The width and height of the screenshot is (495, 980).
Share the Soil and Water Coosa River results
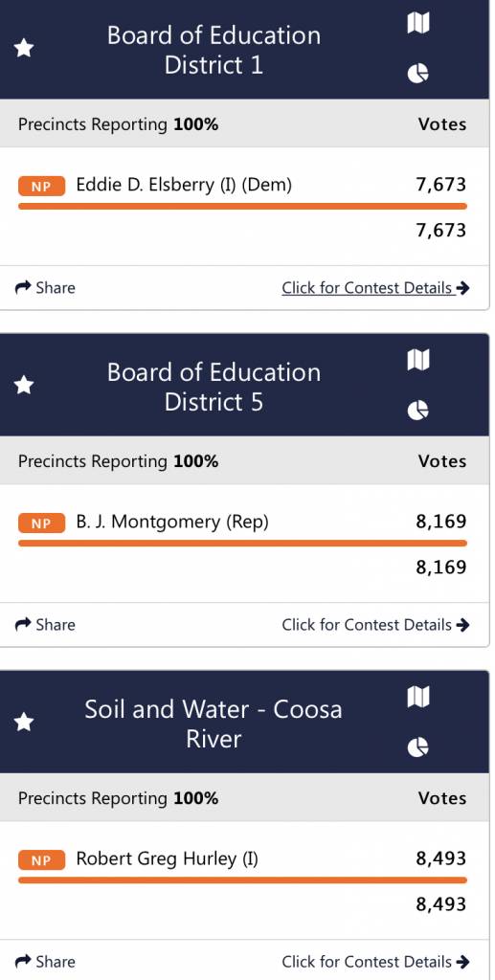pyautogui.click(x=45, y=961)
